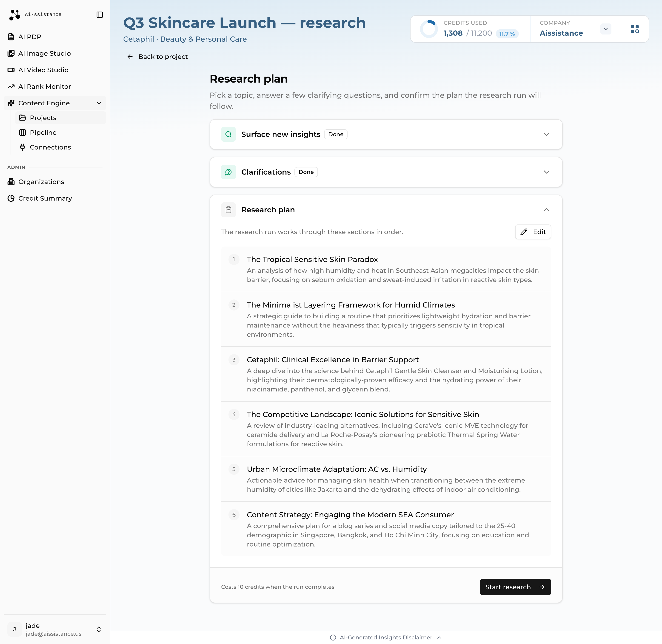Viewport: 662px width, 644px height.
Task: Click the Ai-ssistance logo icon
Action: (14, 14)
